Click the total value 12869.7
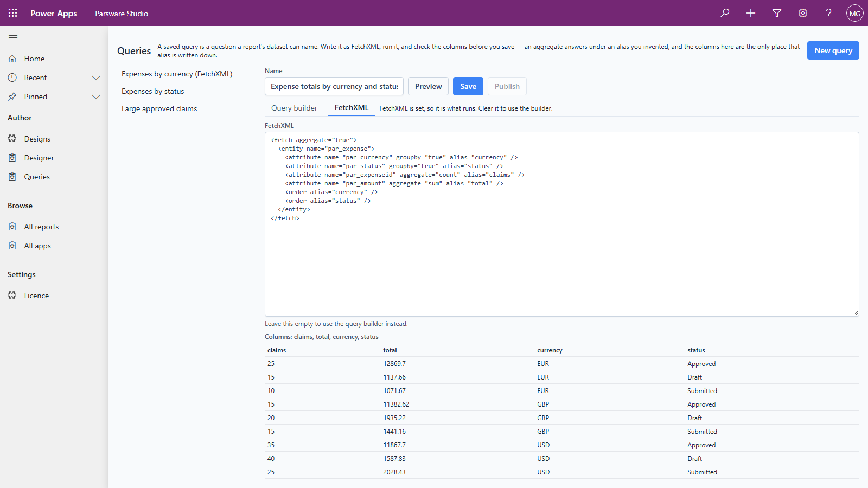The width and height of the screenshot is (868, 488). 394,364
